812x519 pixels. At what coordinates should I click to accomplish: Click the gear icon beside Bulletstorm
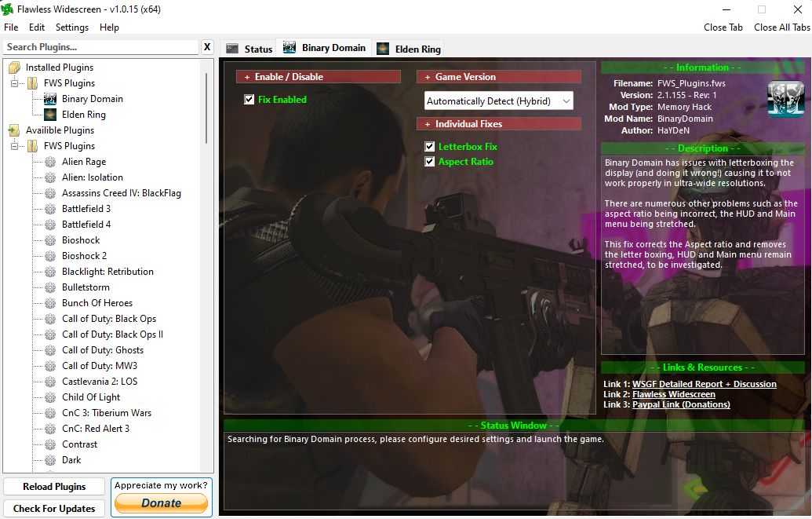click(x=50, y=287)
